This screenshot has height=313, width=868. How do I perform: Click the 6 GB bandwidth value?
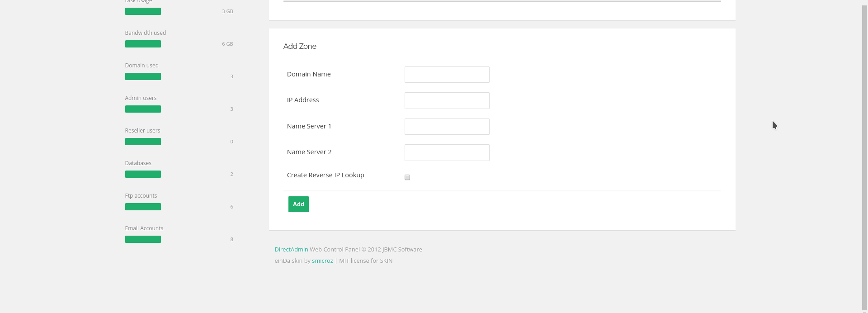click(x=227, y=44)
